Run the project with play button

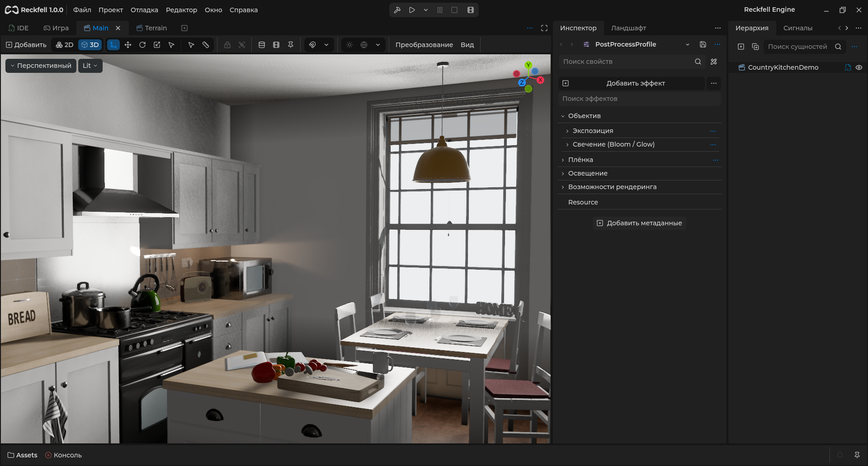coord(412,10)
